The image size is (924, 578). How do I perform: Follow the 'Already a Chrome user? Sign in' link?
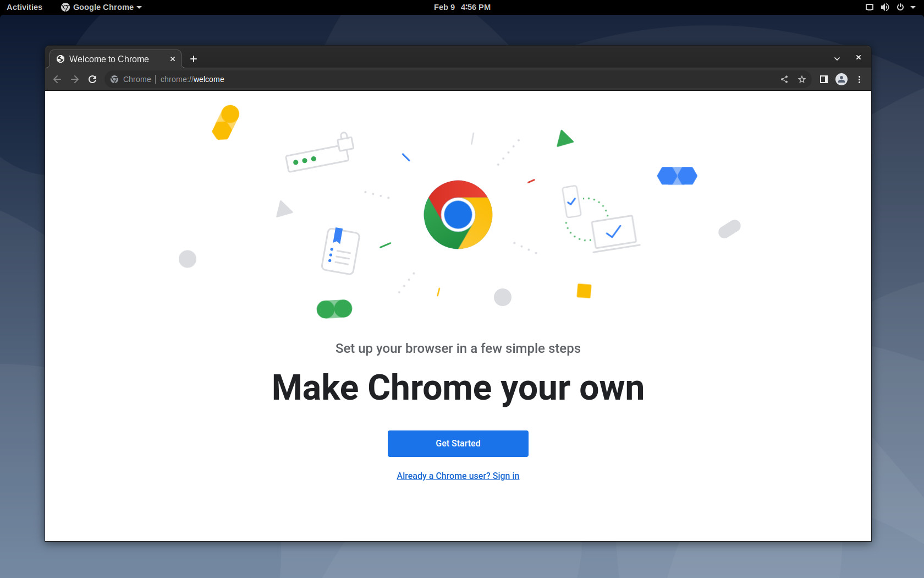pos(458,476)
